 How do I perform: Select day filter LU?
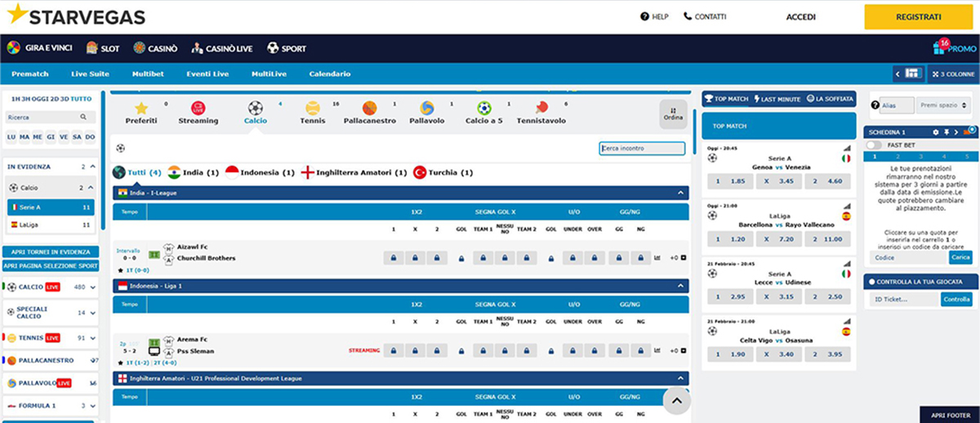(11, 136)
